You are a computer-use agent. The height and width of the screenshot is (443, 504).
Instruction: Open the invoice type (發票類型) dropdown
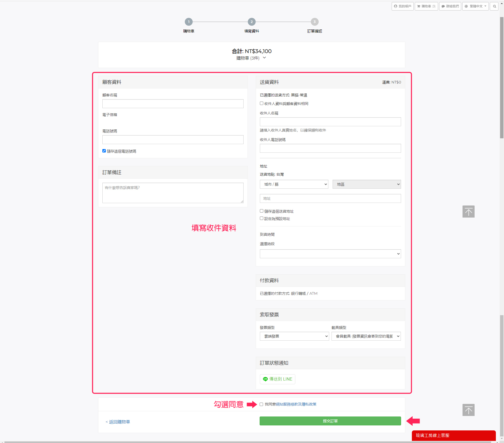click(294, 336)
